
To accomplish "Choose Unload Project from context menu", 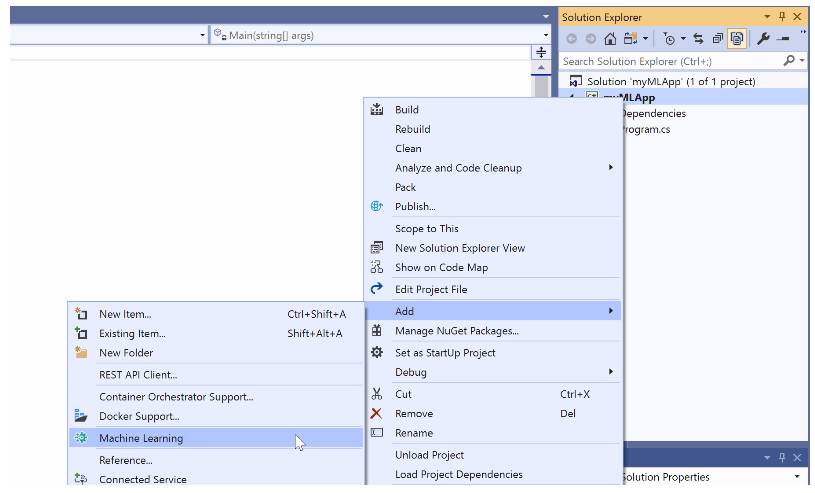I will click(494, 455).
